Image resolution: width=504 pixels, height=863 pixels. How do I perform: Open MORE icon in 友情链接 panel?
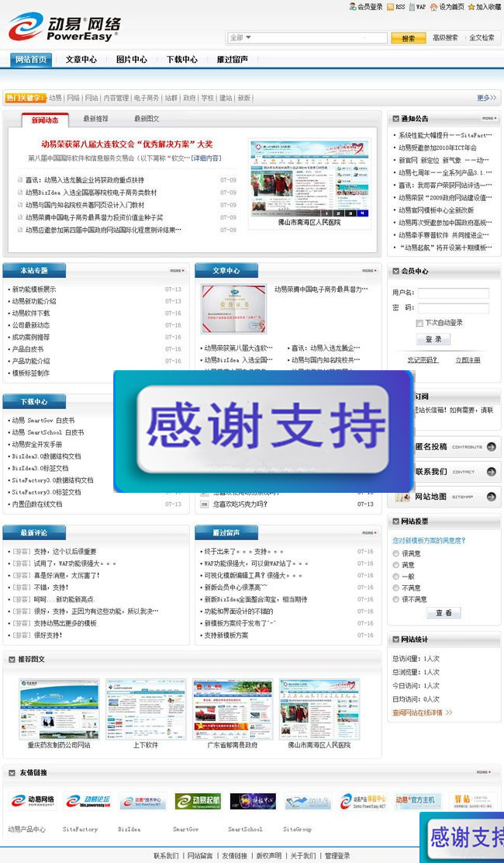click(x=484, y=772)
